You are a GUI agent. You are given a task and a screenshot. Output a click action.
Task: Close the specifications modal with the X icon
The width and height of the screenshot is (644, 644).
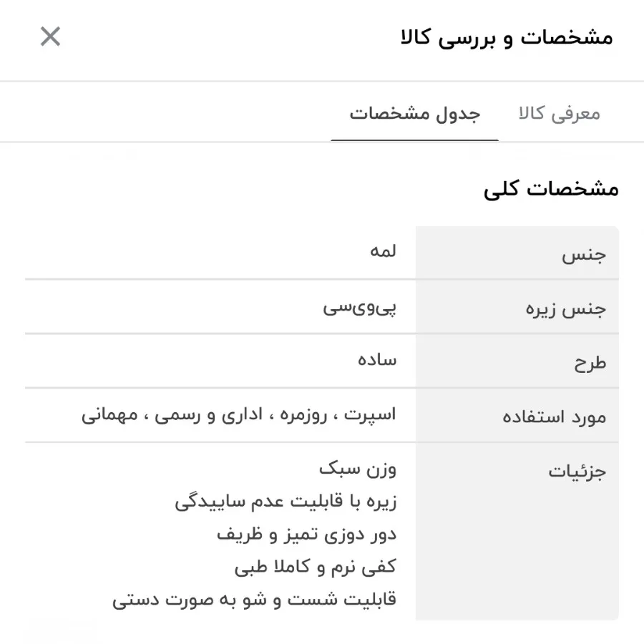pos(50,36)
